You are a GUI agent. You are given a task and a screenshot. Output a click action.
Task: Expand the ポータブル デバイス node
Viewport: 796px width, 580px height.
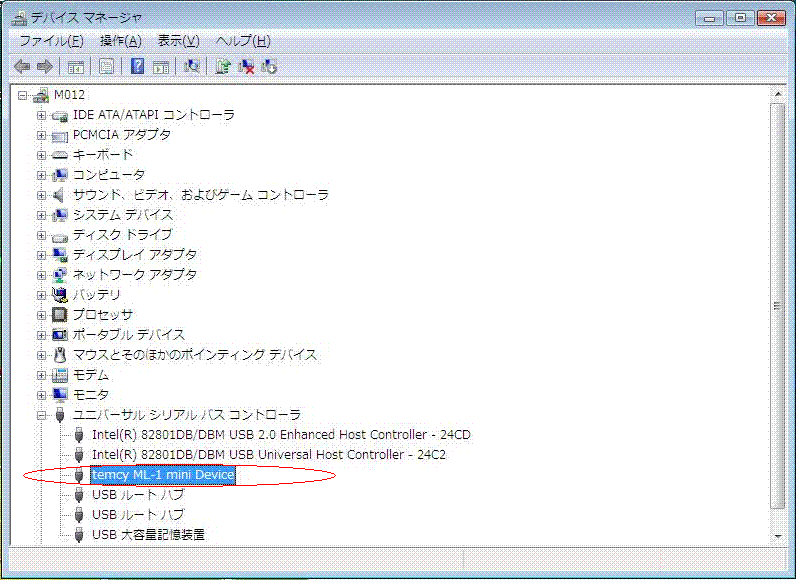(42, 335)
